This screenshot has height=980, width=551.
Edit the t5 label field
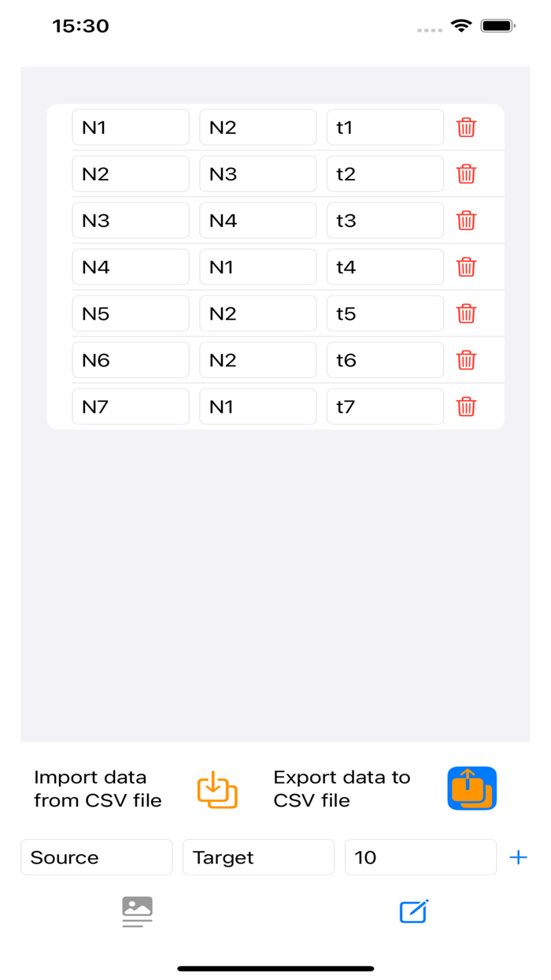click(385, 314)
